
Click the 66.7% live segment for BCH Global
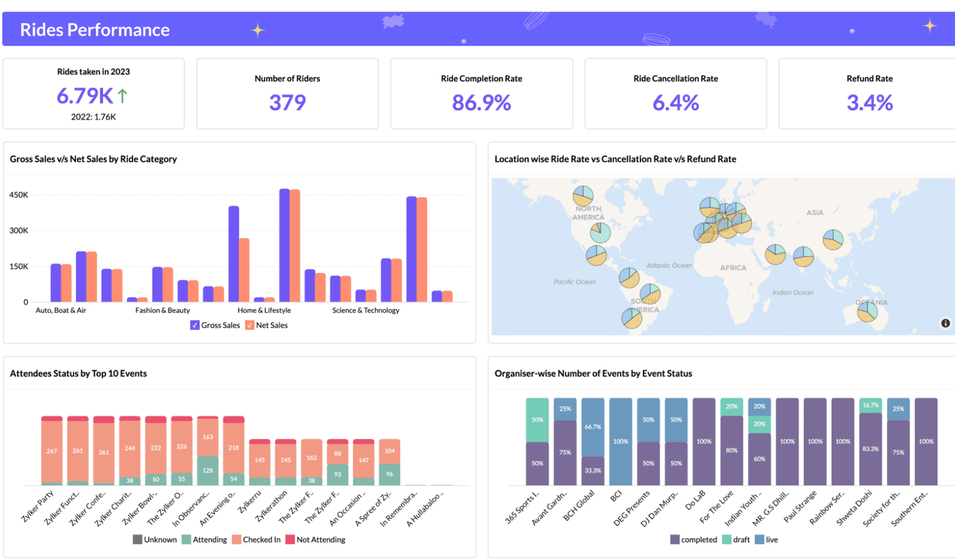pos(593,427)
